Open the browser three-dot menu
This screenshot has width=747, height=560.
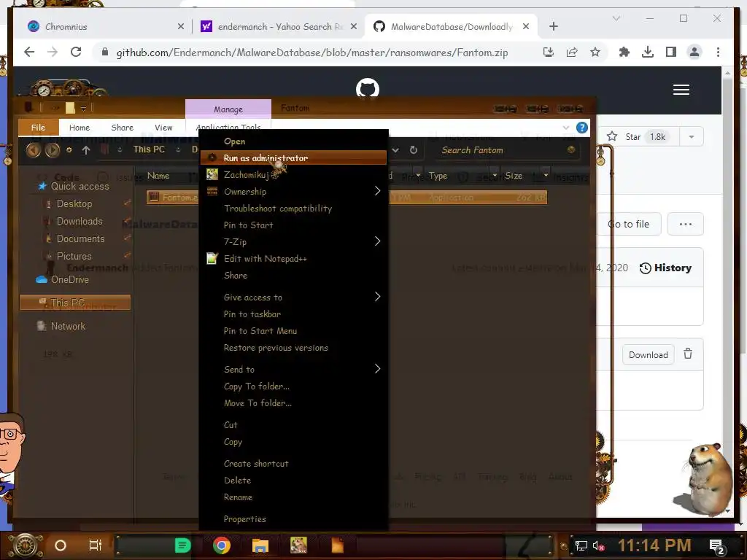click(718, 52)
